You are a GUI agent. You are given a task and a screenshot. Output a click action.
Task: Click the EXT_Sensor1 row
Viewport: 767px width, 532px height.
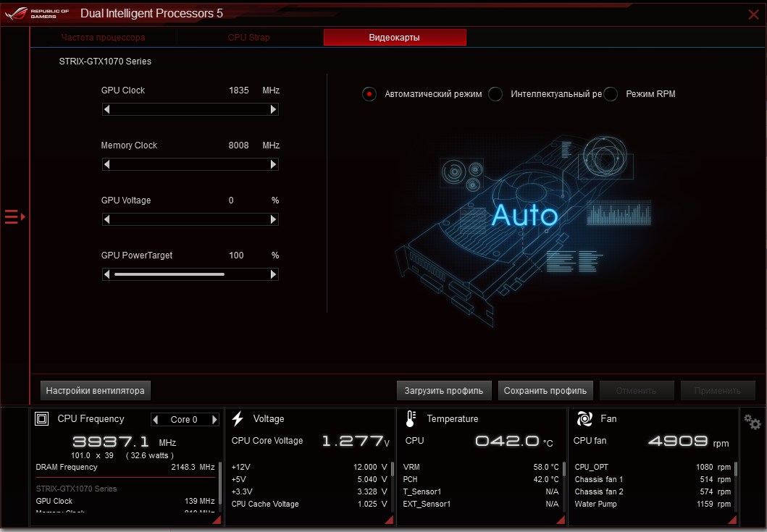tap(481, 504)
